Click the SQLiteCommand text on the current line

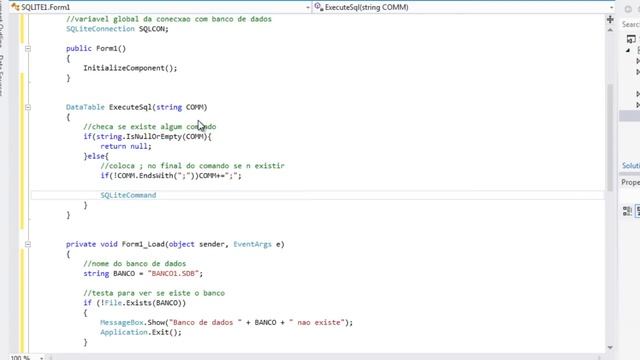pos(128,196)
